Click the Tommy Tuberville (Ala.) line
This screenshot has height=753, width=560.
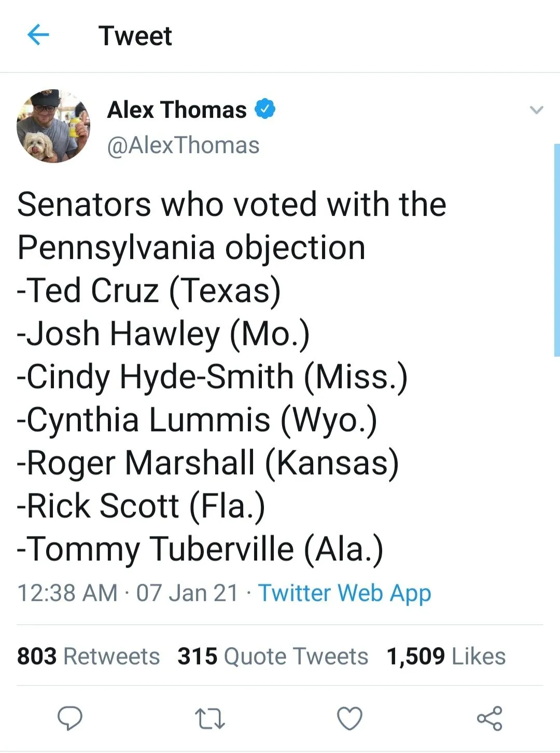point(200,549)
